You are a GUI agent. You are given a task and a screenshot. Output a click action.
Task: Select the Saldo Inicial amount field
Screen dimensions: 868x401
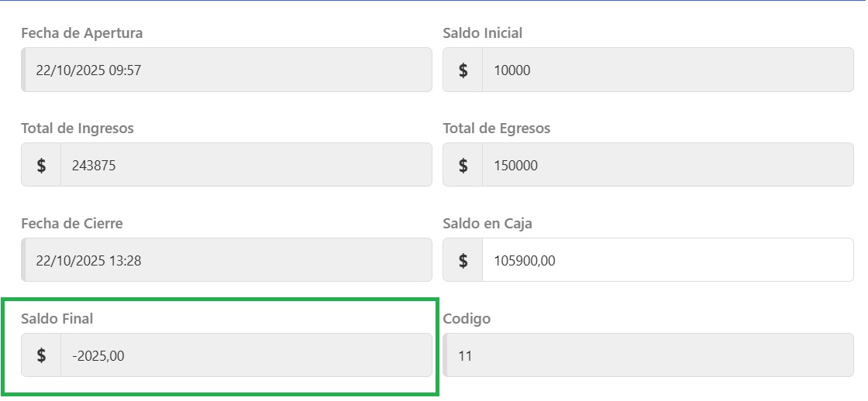click(666, 70)
